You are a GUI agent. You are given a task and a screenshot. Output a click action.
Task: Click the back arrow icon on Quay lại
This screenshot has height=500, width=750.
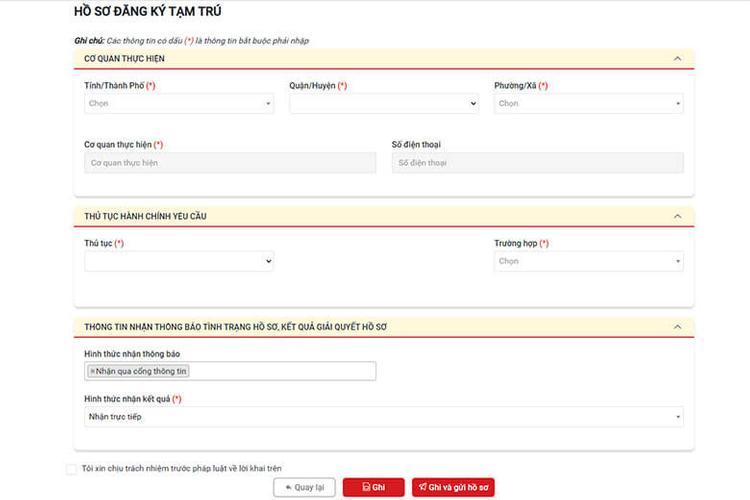point(287,488)
